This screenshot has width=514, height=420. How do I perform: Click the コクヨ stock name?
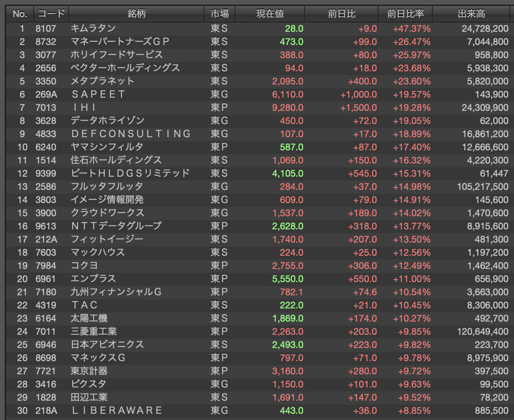84,265
